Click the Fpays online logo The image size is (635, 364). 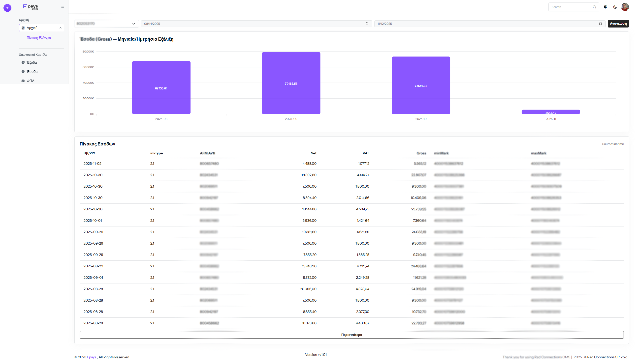pyautogui.click(x=31, y=7)
